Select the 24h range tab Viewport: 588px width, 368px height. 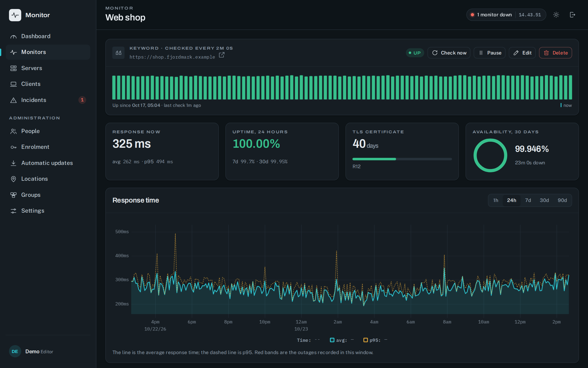(512, 200)
